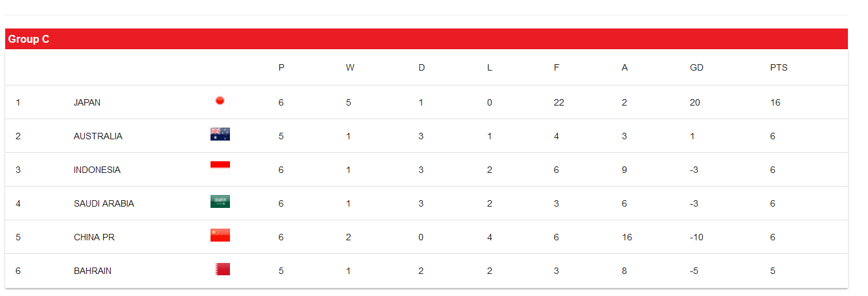Click the P column header

(x=281, y=67)
